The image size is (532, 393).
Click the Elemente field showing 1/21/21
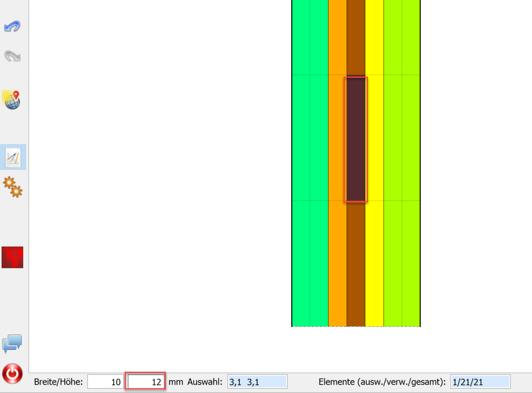(x=480, y=381)
